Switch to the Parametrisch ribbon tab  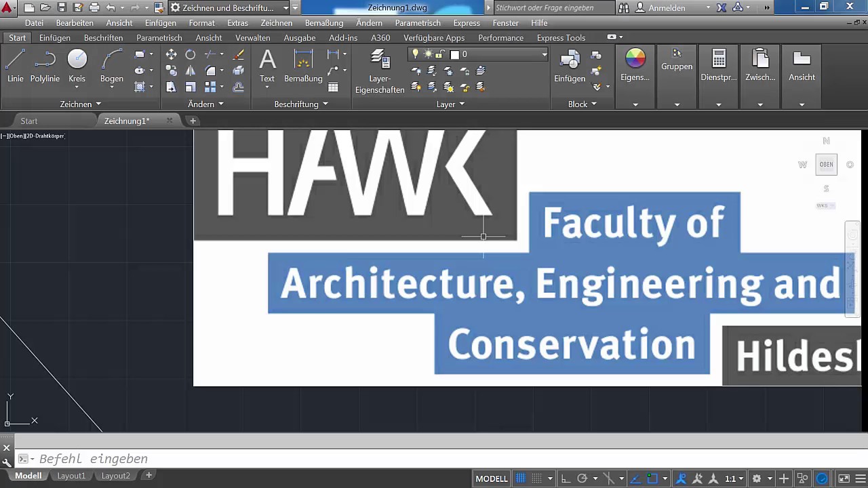tap(159, 38)
